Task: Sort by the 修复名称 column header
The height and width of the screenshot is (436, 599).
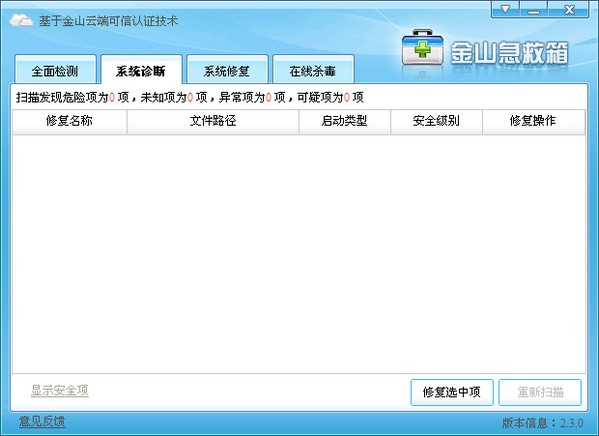Action: (x=70, y=122)
